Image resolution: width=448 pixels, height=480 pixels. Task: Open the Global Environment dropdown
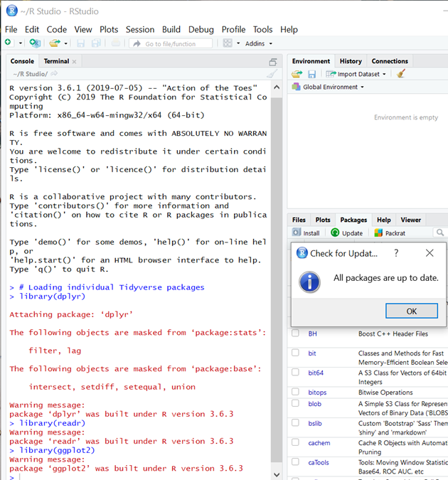(328, 87)
